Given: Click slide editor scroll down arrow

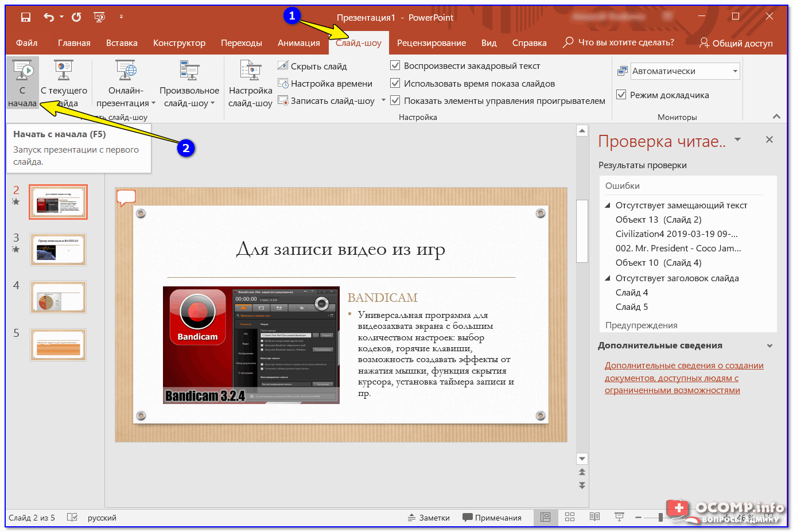Looking at the screenshot, I should click(582, 459).
